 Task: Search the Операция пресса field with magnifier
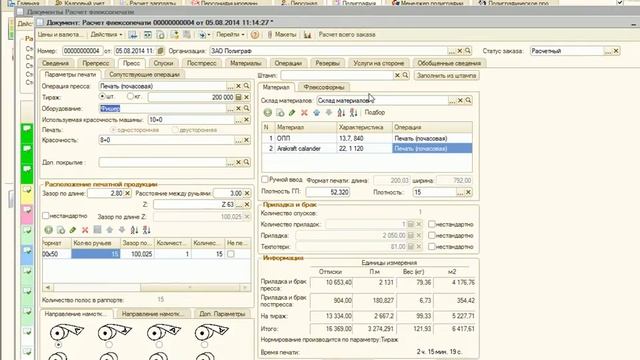click(247, 86)
